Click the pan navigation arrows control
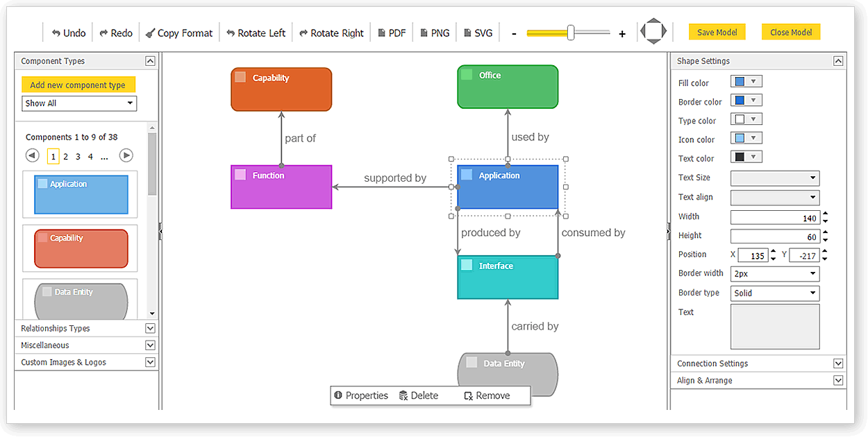This screenshot has height=437, width=868. click(x=653, y=31)
